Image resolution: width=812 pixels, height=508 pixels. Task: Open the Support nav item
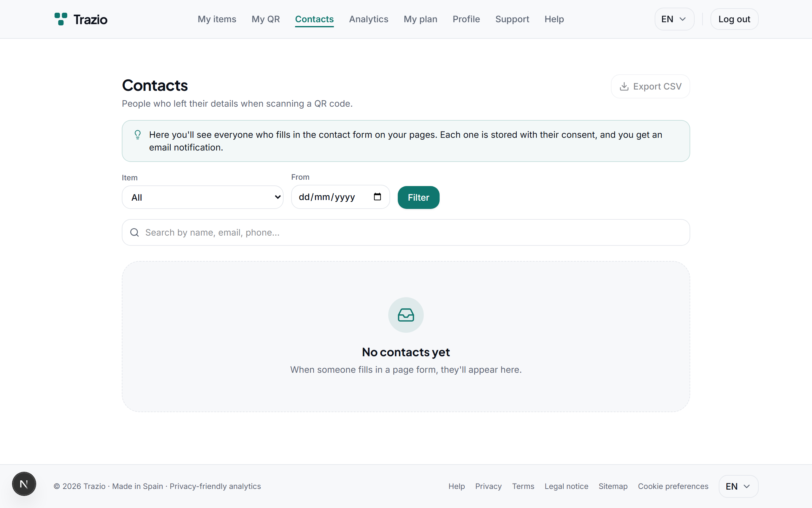point(512,19)
